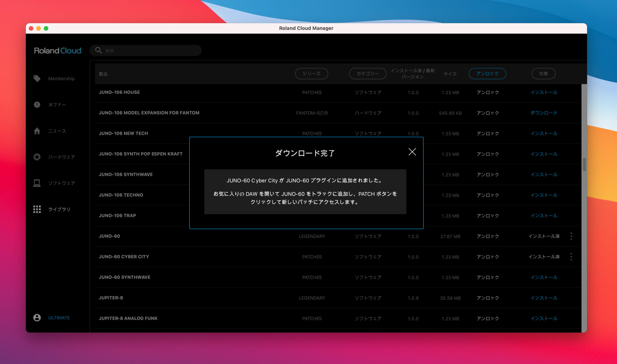Select the JUNO-106 TRAP product name

pyautogui.click(x=117, y=216)
